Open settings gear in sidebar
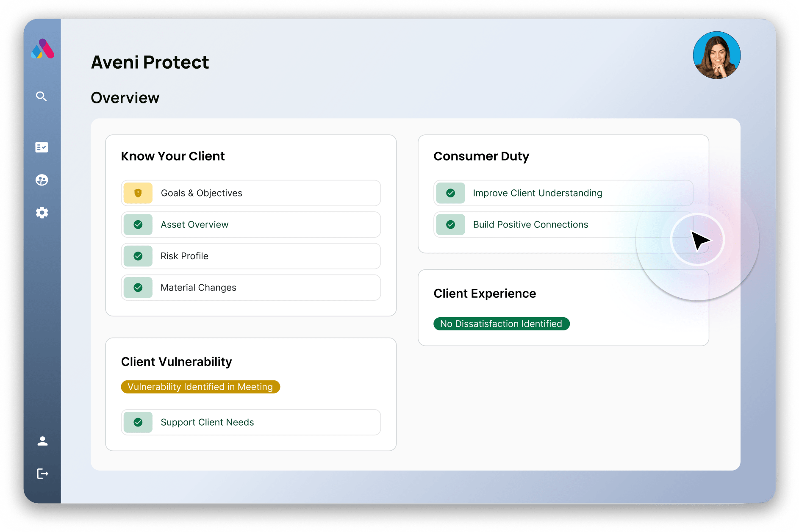Viewport: 799px width, 532px height. coord(42,213)
